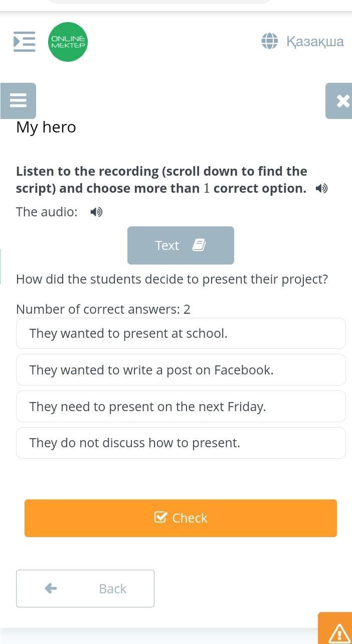Open the Text script button

coord(181,245)
